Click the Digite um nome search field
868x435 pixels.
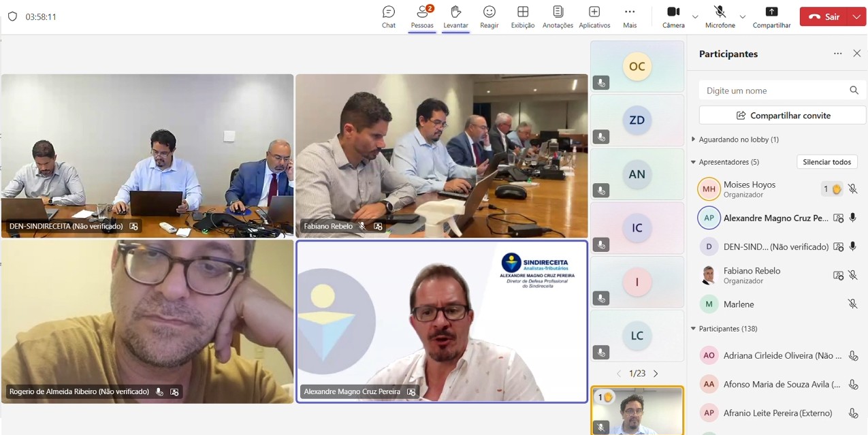point(773,91)
